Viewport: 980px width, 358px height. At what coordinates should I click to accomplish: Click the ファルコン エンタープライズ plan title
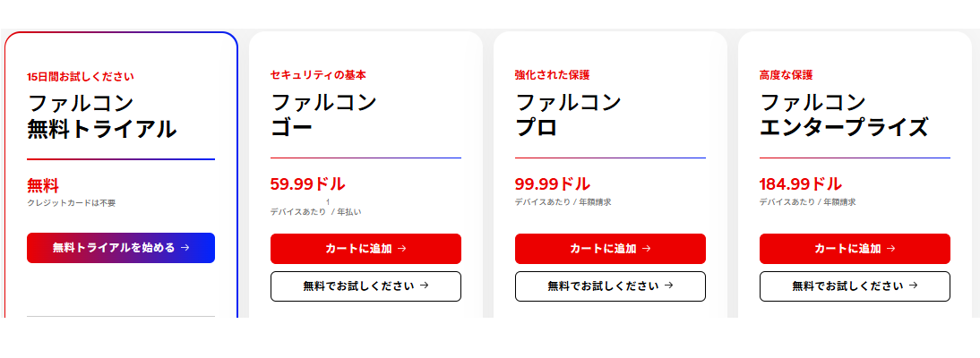coord(843,115)
